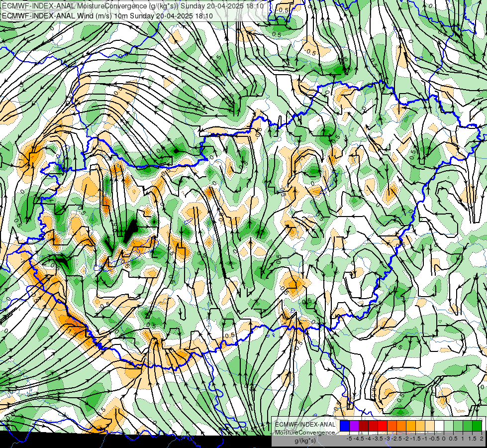This screenshot has height=448, width=487.
Task: Click the -1.5 tick label in legend
Action: [415, 439]
